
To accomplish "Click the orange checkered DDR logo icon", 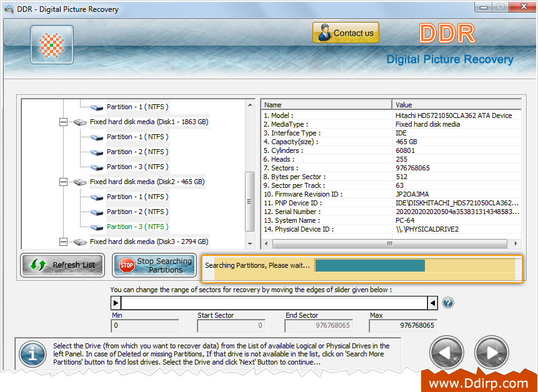I will [52, 44].
